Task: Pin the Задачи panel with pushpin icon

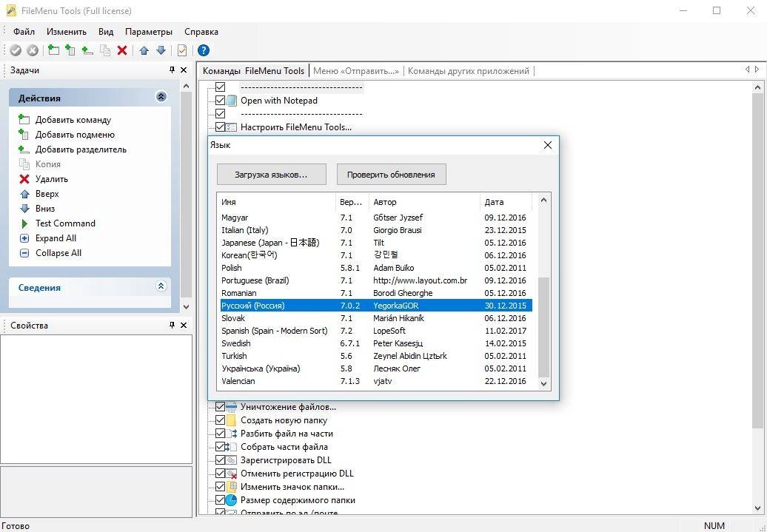Action: click(172, 70)
